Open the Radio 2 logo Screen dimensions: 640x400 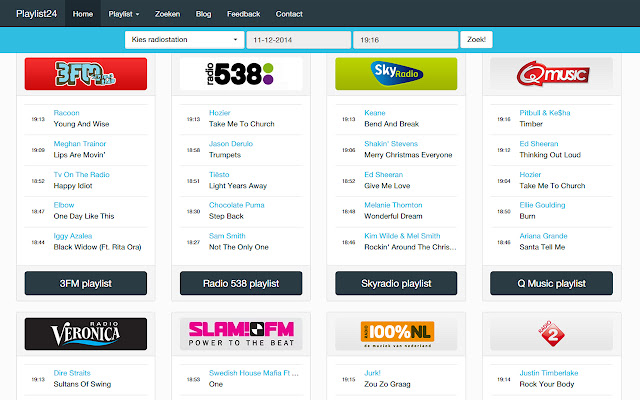click(551, 334)
